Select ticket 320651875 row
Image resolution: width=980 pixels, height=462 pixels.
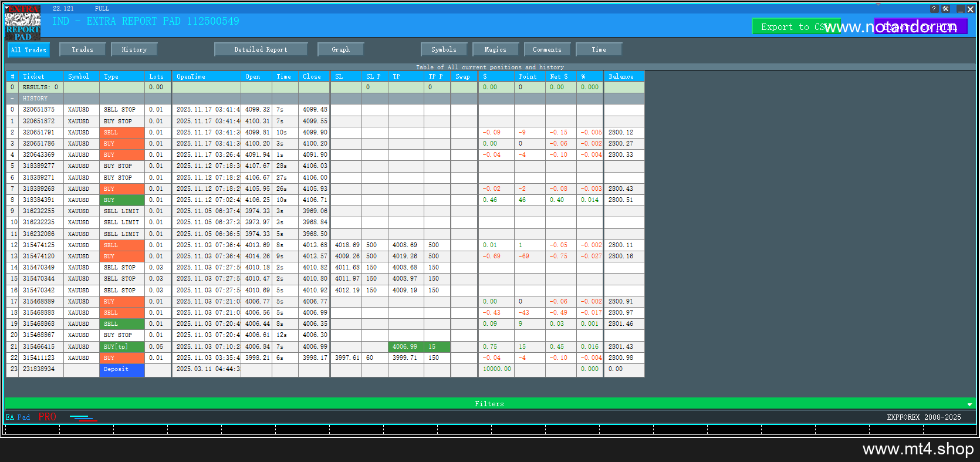(325, 110)
